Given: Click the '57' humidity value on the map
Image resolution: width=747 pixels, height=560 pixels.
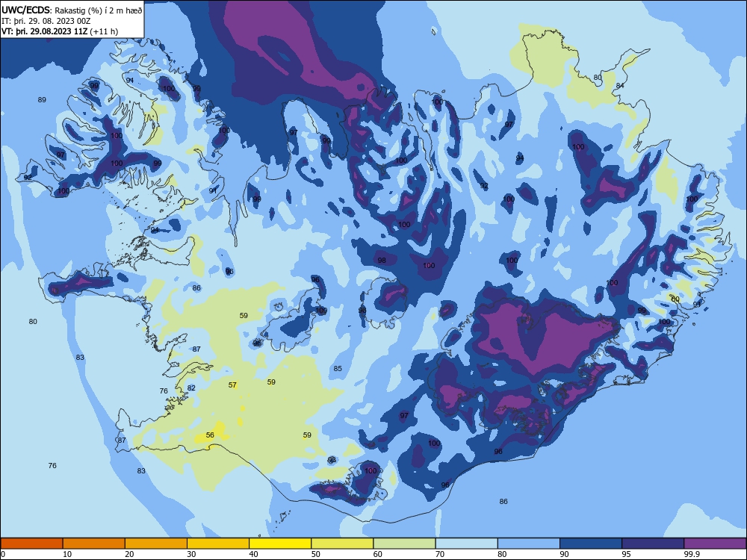Looking at the screenshot, I should coord(232,385).
